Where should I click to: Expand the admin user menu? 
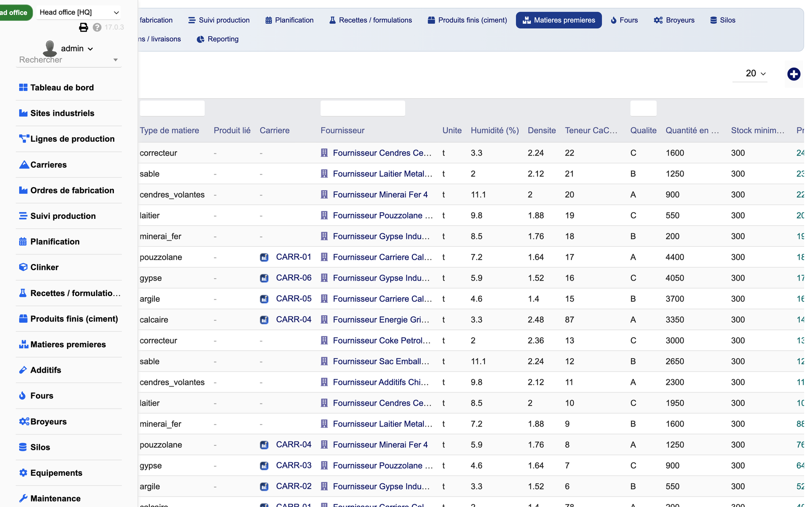pyautogui.click(x=77, y=49)
